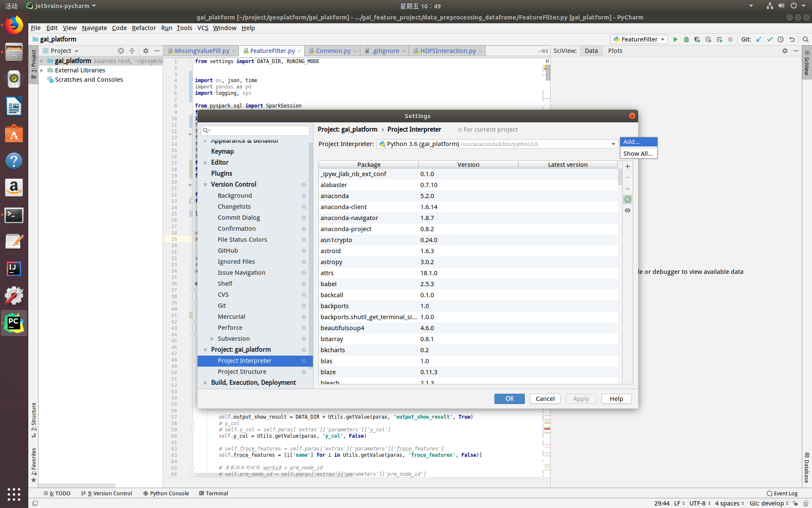Choose Show All... in the interpreter popup

click(639, 153)
